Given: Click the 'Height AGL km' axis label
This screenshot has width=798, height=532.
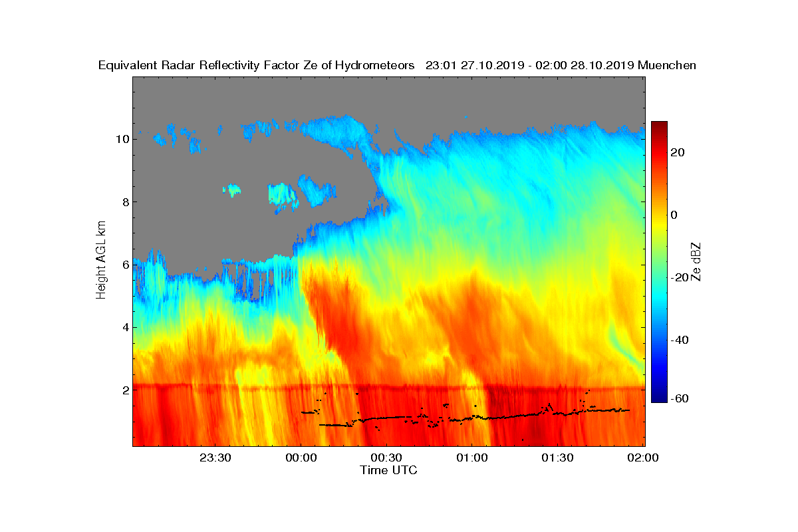Looking at the screenshot, I should coord(102,261).
